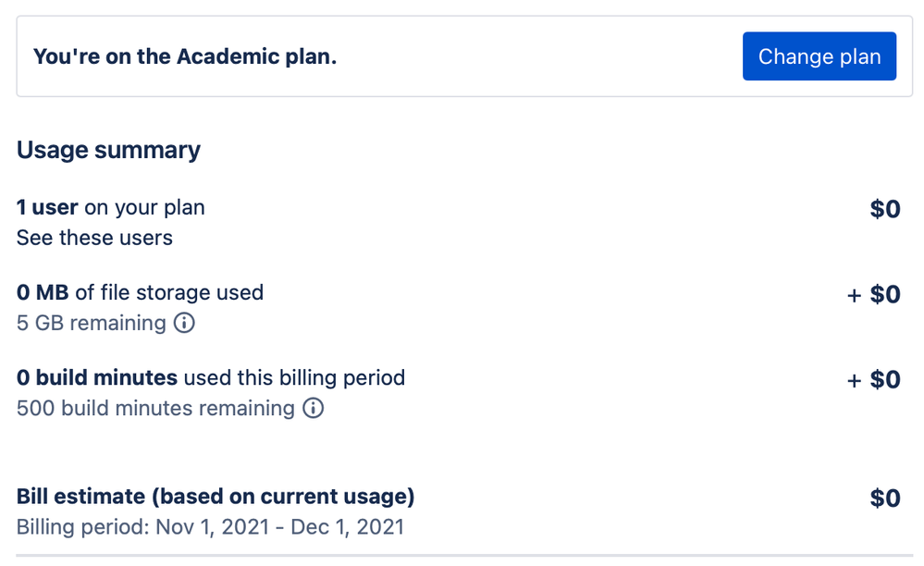
Task: Click the divider line below billing period
Action: coord(462,556)
